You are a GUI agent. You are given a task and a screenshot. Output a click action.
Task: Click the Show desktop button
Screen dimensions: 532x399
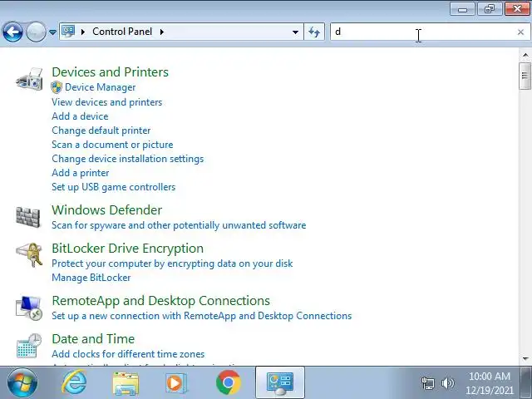coord(526,382)
